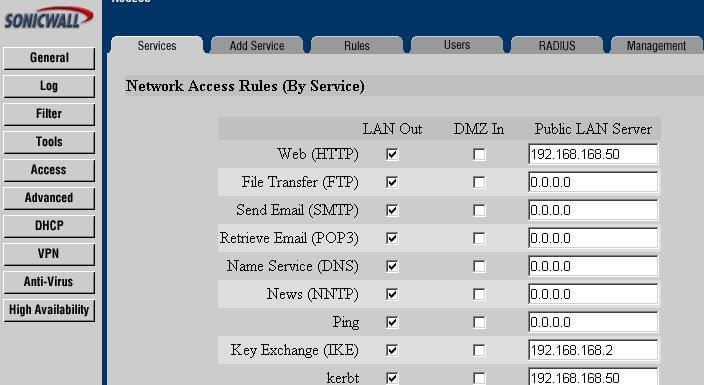Click the Web (HTTP) service label
Viewport: 704px width, 385px height.
coord(318,154)
